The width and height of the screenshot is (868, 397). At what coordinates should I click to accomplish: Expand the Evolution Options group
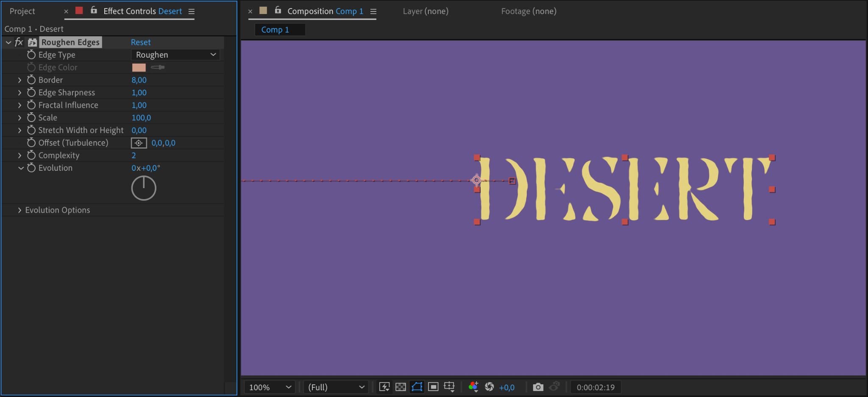click(19, 210)
